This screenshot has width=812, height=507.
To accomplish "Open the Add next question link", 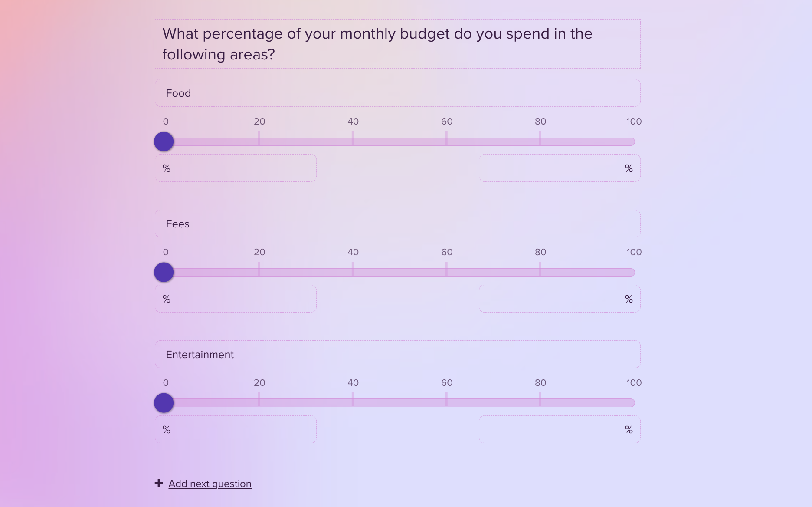I will click(210, 484).
